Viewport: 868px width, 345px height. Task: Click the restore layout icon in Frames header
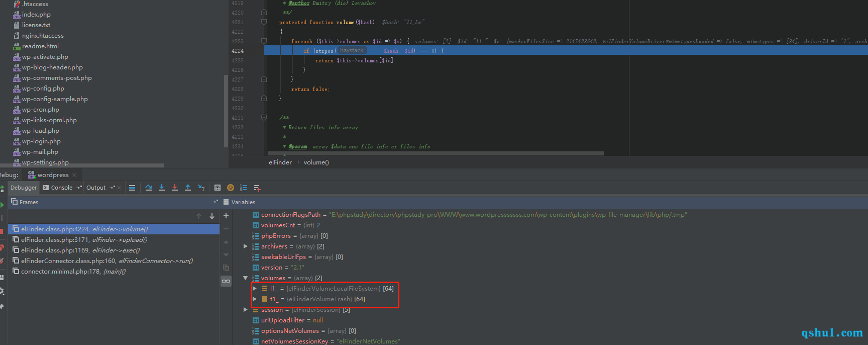pyautogui.click(x=215, y=202)
